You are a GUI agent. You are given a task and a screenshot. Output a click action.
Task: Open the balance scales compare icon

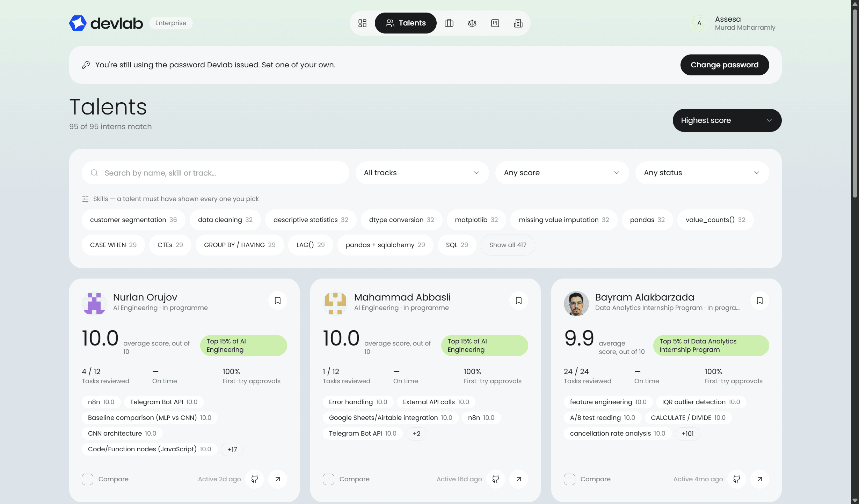pyautogui.click(x=472, y=23)
